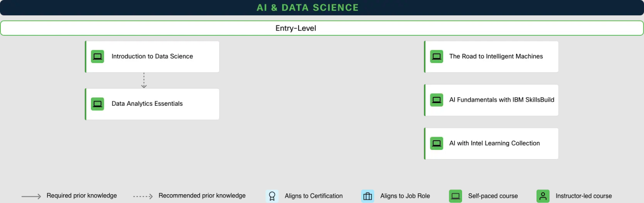This screenshot has height=203, width=644.
Task: Click the Aligns to Job Role briefcase icon
Action: (x=367, y=196)
